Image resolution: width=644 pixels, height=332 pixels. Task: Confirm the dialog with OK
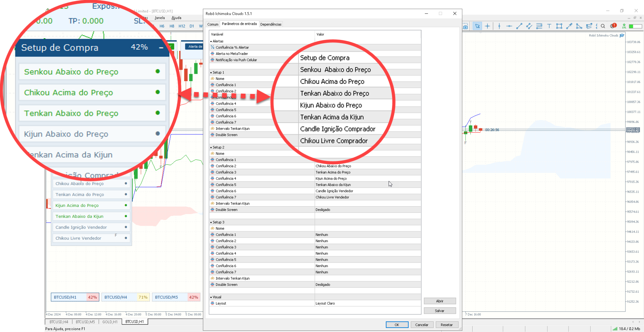tap(397, 325)
